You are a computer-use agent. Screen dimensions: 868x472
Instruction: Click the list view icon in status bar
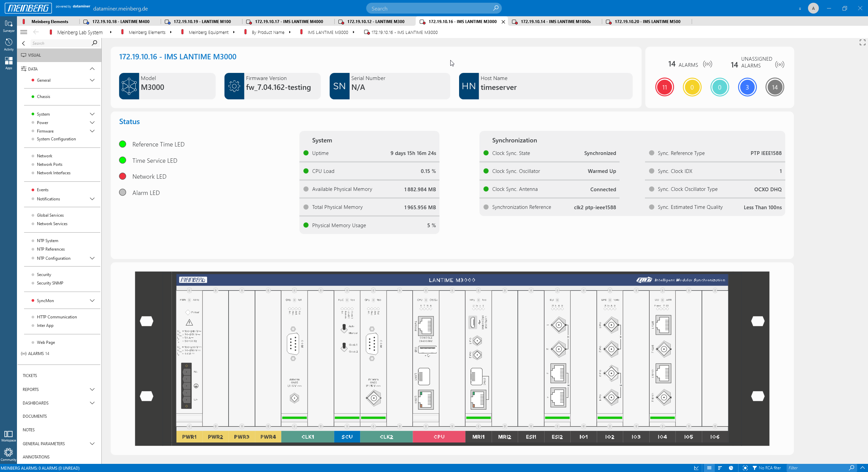pos(709,468)
